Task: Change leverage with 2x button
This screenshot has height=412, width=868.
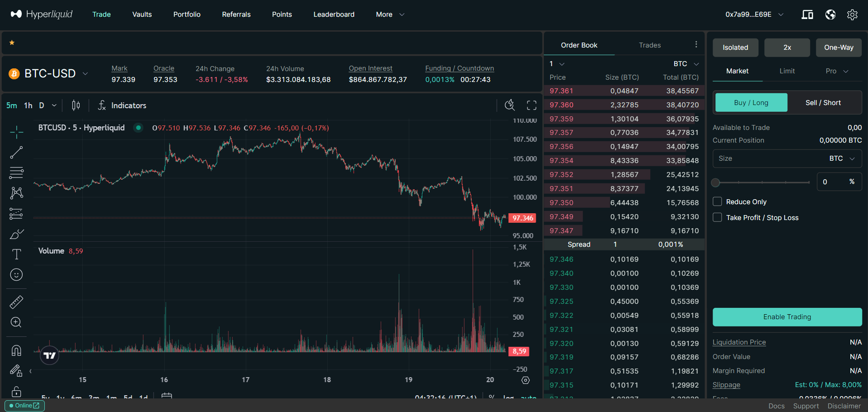Action: click(787, 48)
